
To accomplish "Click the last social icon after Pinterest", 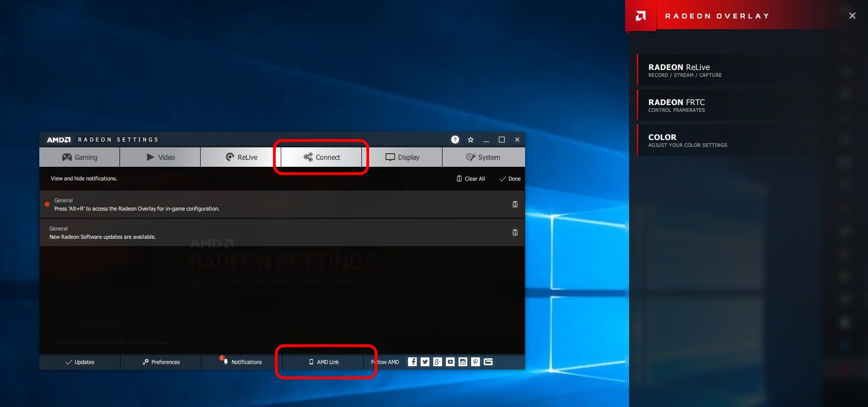I will pos(488,361).
